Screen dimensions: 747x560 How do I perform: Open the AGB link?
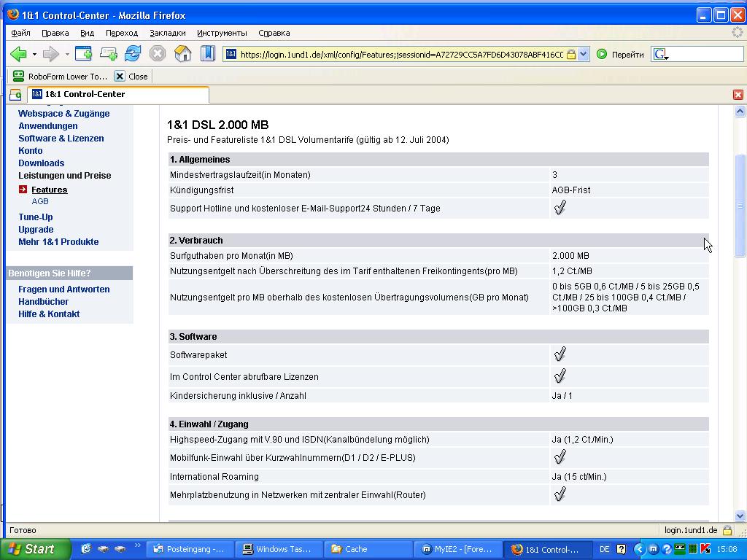pyautogui.click(x=40, y=201)
